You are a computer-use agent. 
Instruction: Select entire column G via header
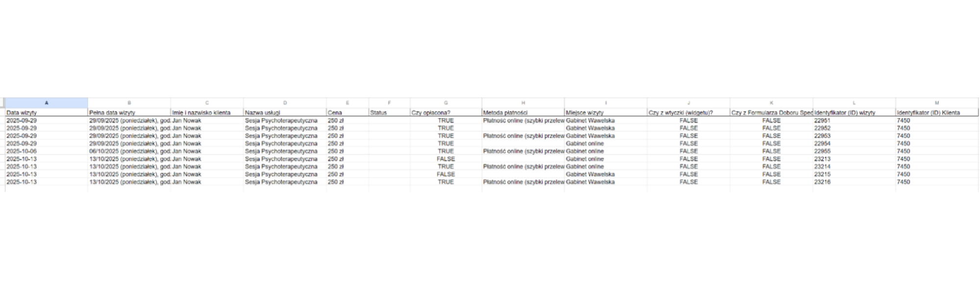pos(446,103)
